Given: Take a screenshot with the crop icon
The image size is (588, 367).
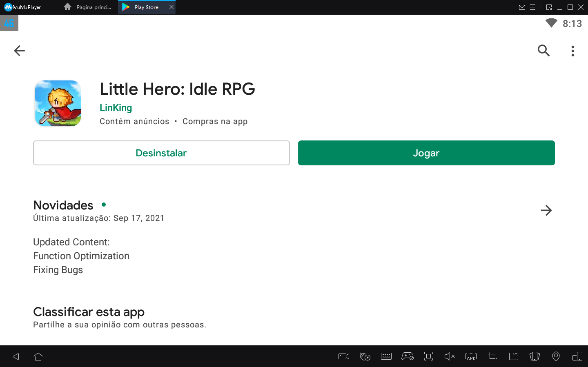Looking at the screenshot, I should click(492, 356).
